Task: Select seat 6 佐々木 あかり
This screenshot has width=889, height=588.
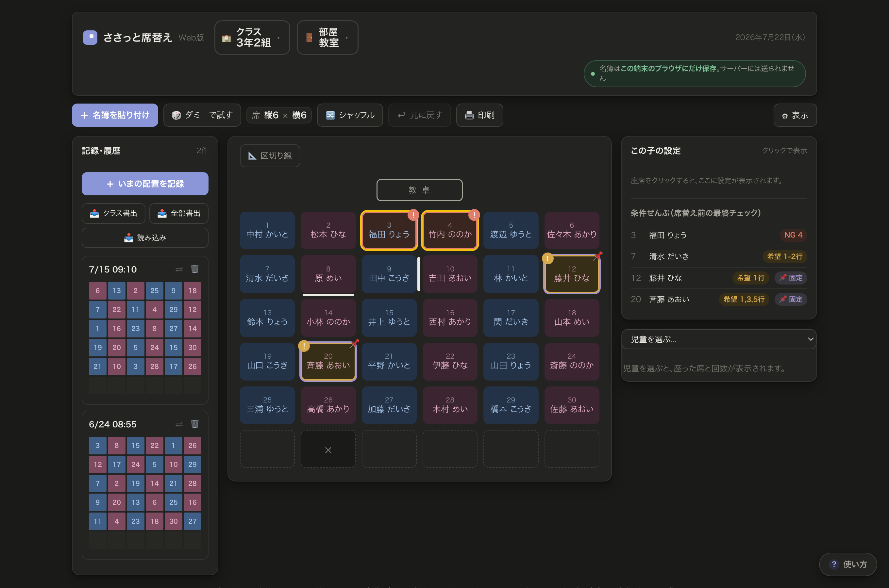Action: 572,230
